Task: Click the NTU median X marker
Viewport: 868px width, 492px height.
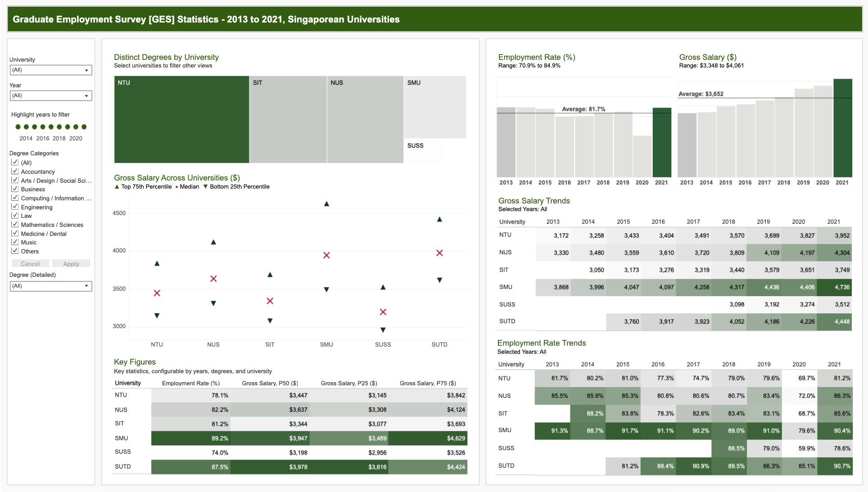Action: click(x=157, y=293)
